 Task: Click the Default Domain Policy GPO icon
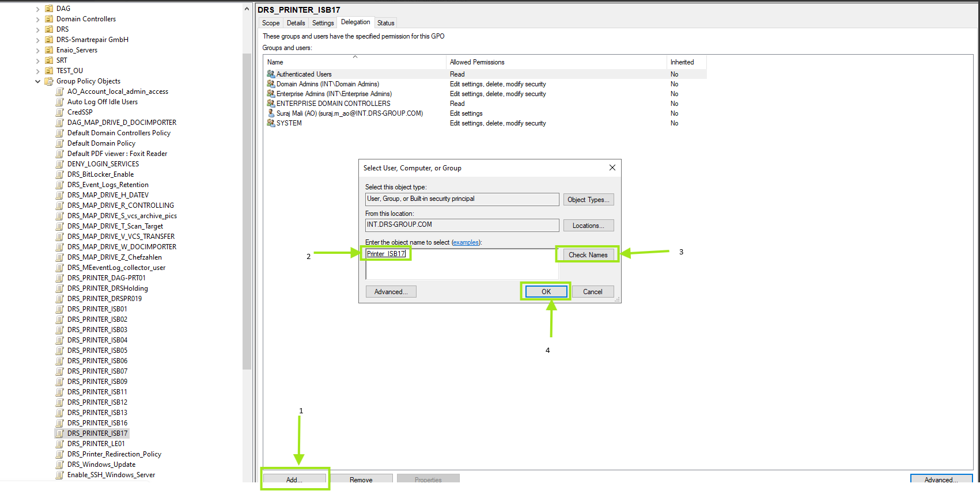(60, 143)
